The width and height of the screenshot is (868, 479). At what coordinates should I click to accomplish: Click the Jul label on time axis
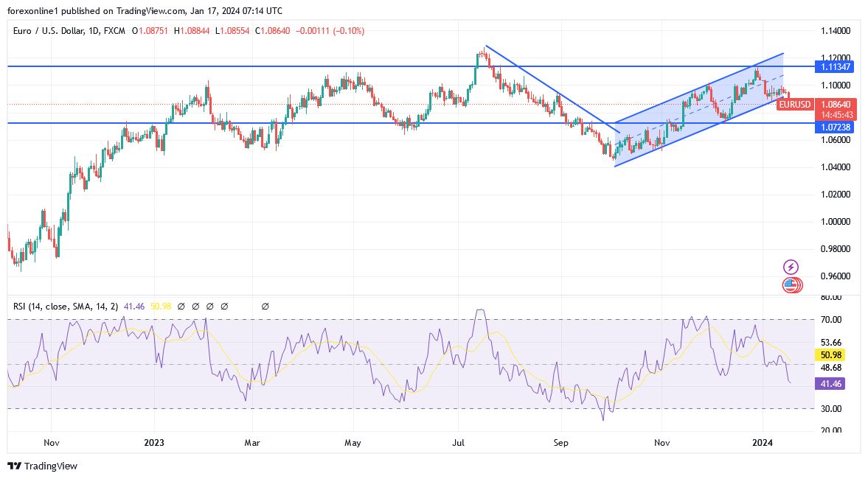coord(459,444)
